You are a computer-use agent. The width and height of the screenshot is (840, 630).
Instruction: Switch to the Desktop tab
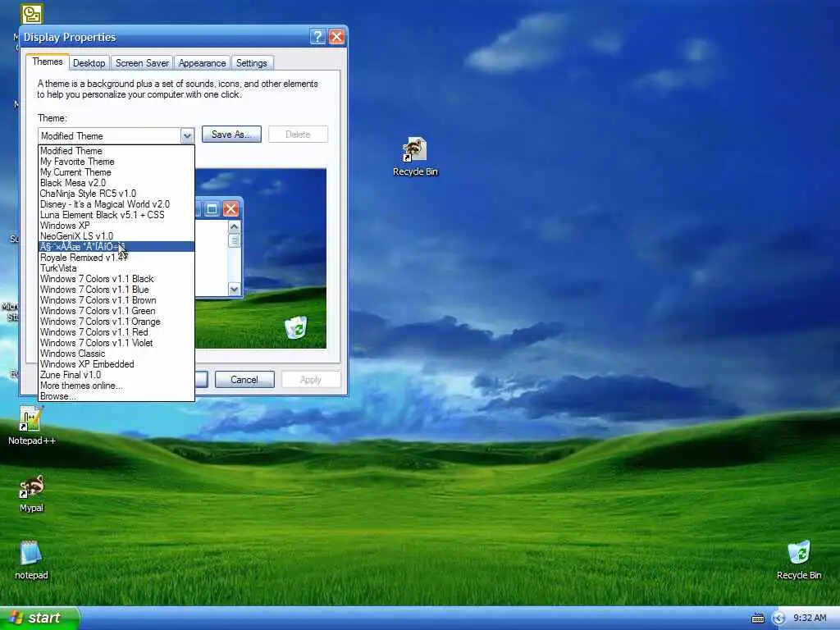(x=89, y=63)
